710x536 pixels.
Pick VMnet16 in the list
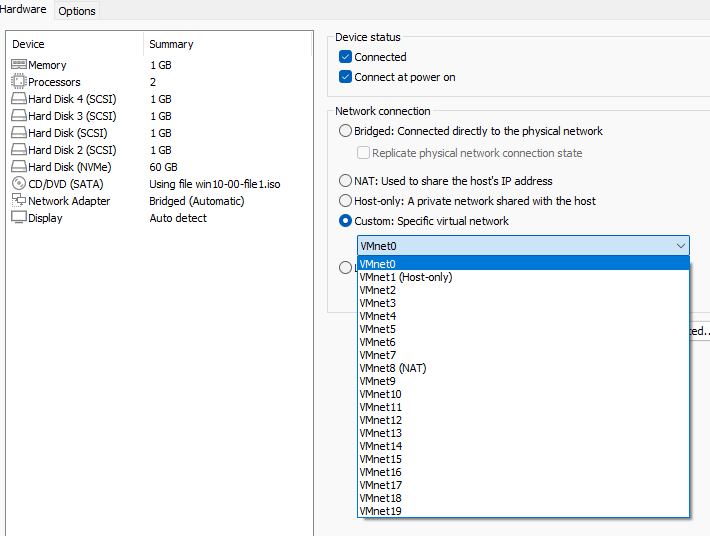(523, 472)
